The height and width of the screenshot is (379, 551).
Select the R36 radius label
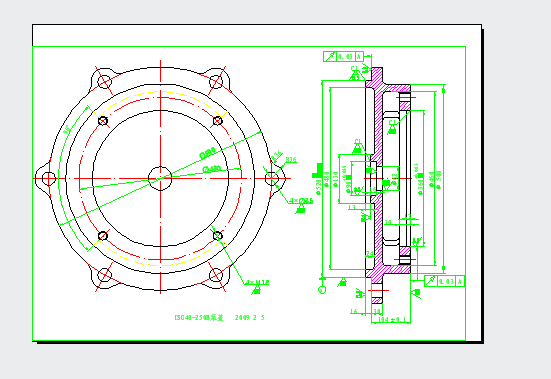[x=291, y=159]
